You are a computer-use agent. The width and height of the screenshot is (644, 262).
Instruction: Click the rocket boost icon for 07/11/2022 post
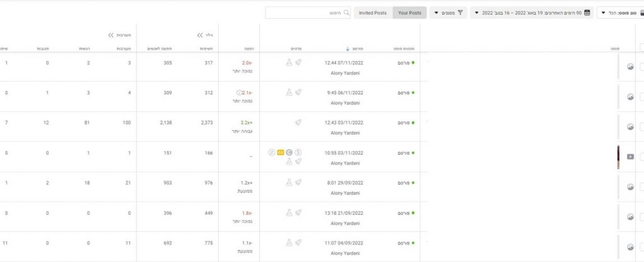(298, 63)
